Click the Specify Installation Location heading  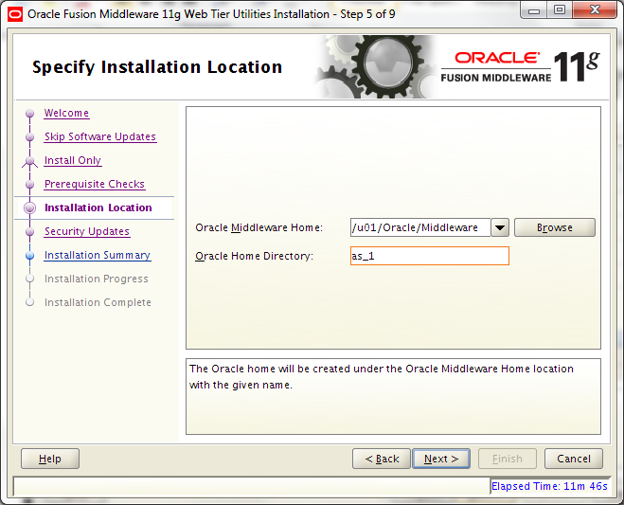click(157, 67)
